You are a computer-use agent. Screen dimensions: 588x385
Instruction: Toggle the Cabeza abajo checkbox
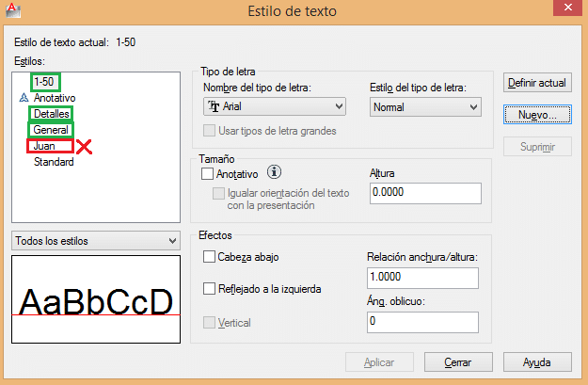[x=209, y=257]
